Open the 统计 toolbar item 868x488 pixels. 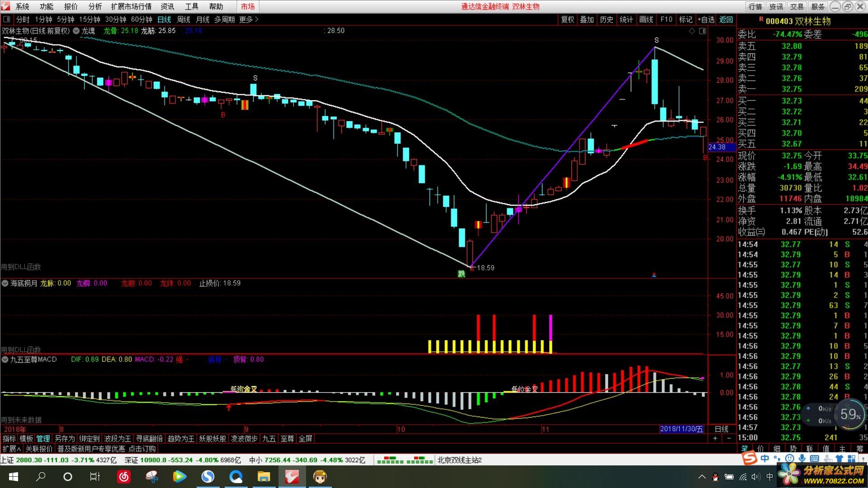click(626, 19)
